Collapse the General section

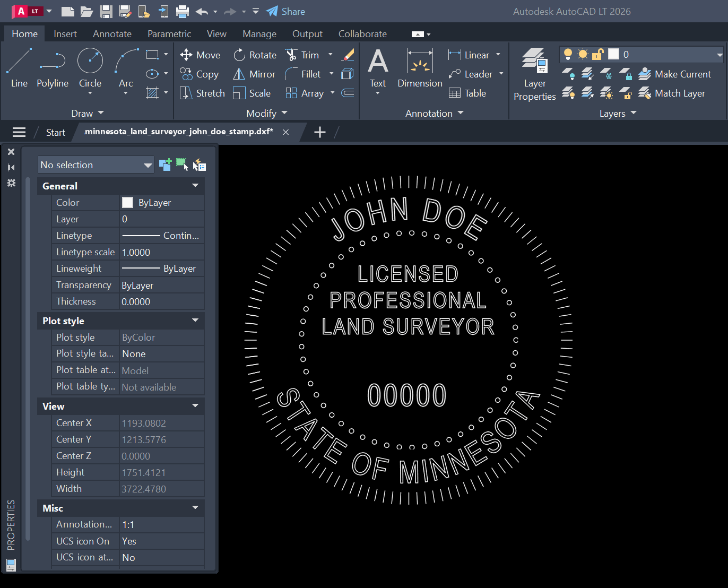(x=195, y=186)
